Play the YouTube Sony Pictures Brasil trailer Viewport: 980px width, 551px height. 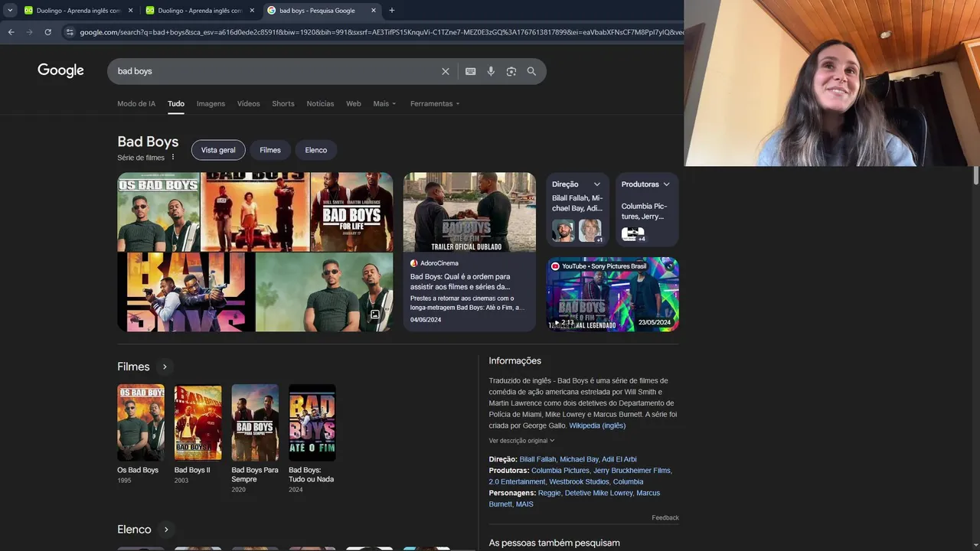tap(612, 294)
